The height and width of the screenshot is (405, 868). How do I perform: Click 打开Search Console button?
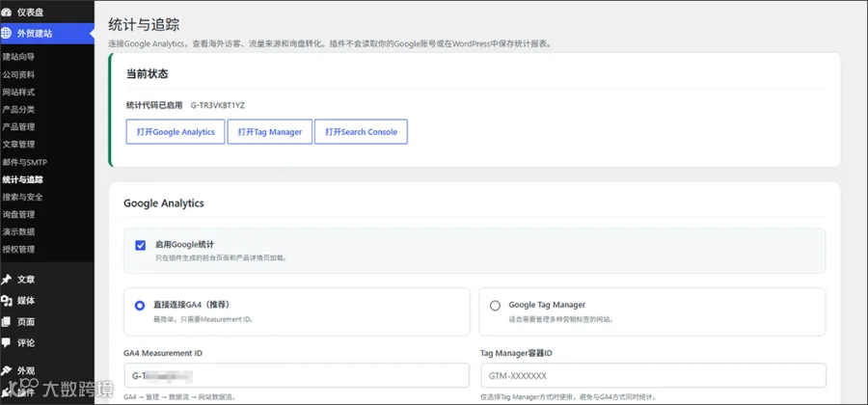[361, 132]
